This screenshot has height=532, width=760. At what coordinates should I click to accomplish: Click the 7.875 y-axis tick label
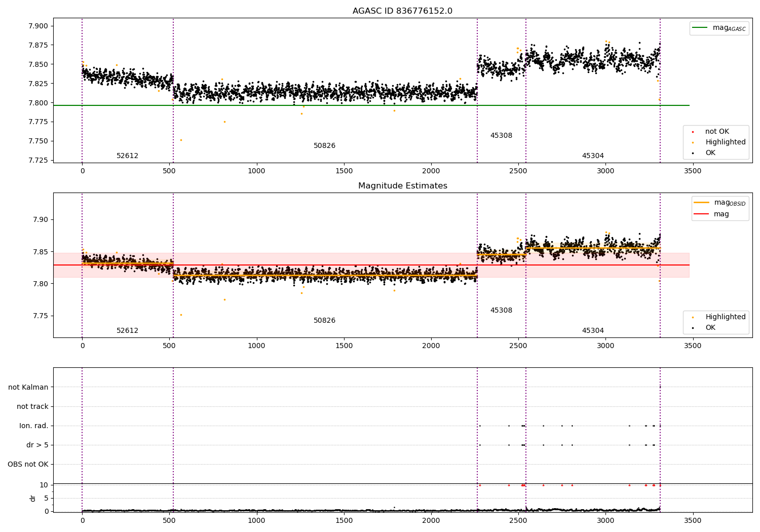point(39,45)
